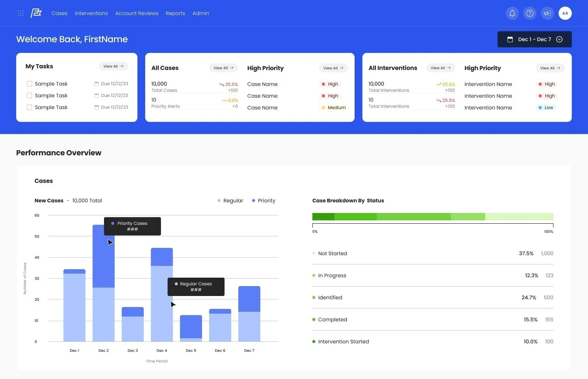Toggle the Regular legend item
Viewport: 588px width, 379px height.
click(x=230, y=201)
